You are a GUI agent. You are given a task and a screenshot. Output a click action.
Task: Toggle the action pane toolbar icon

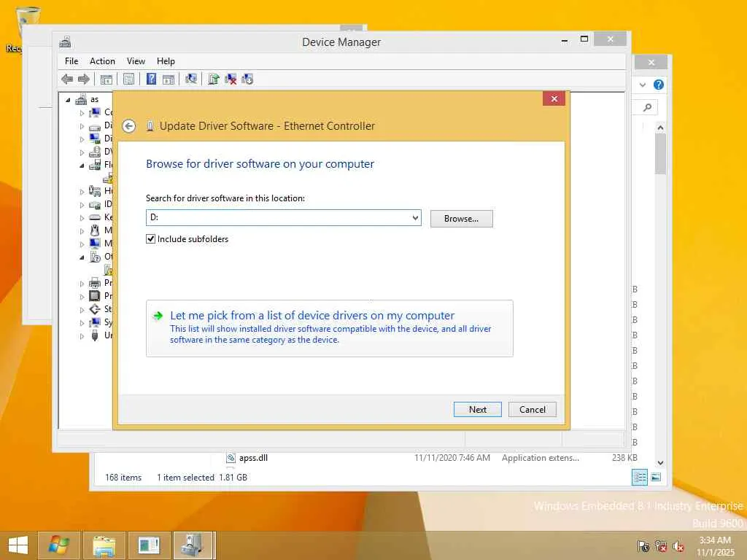(x=169, y=79)
